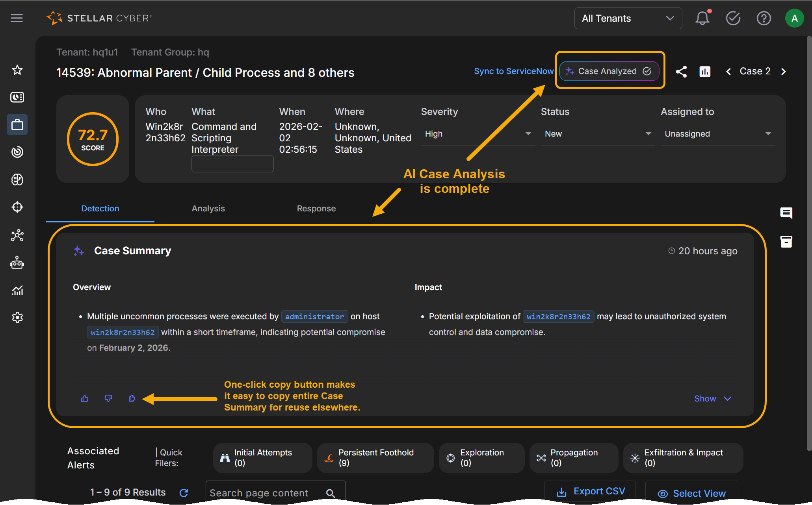Click Sync to ServiceNow link

pos(513,71)
